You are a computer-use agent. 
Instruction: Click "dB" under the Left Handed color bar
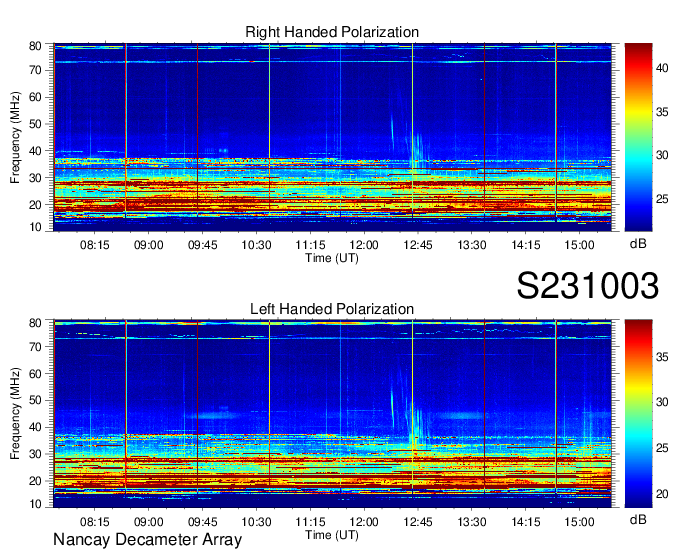coord(638,520)
